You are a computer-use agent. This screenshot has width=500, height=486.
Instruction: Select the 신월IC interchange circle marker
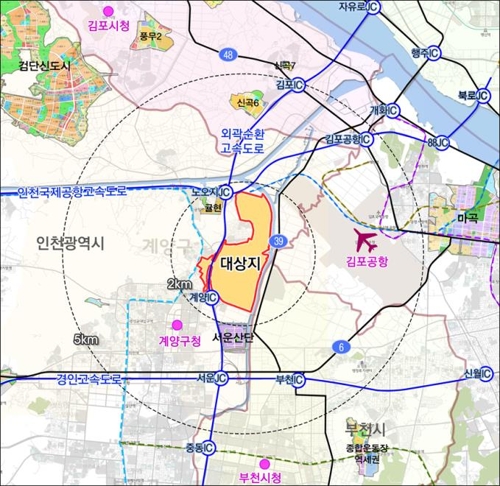click(486, 374)
